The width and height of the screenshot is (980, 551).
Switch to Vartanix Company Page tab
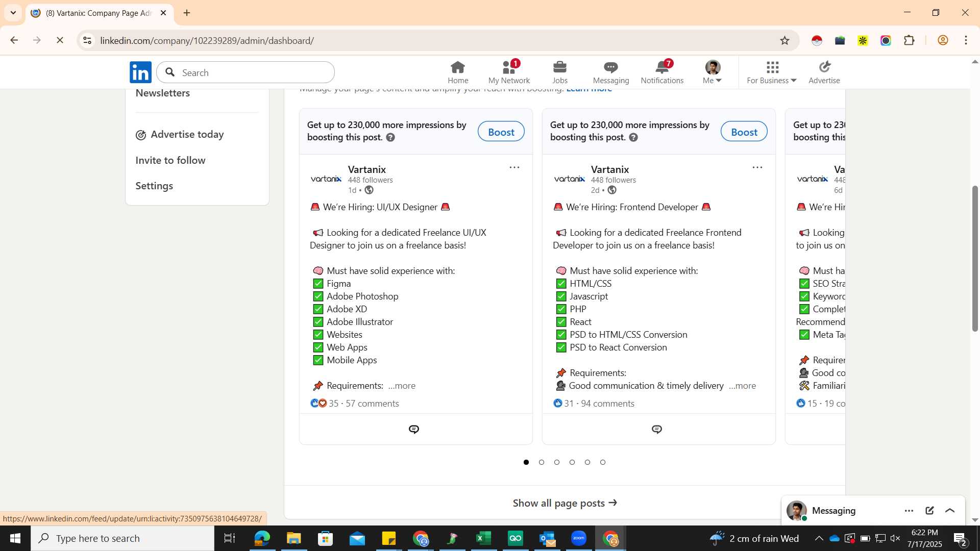point(100,13)
